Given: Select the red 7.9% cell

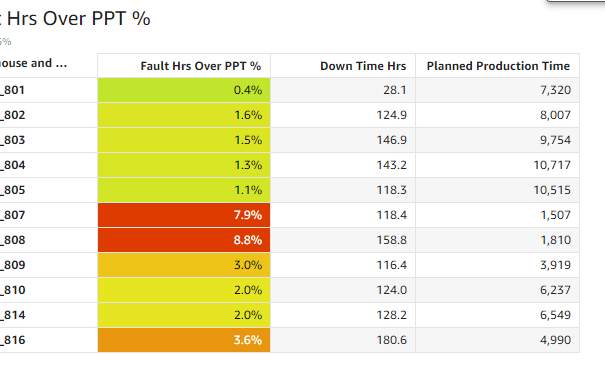Looking at the screenshot, I should point(184,215).
